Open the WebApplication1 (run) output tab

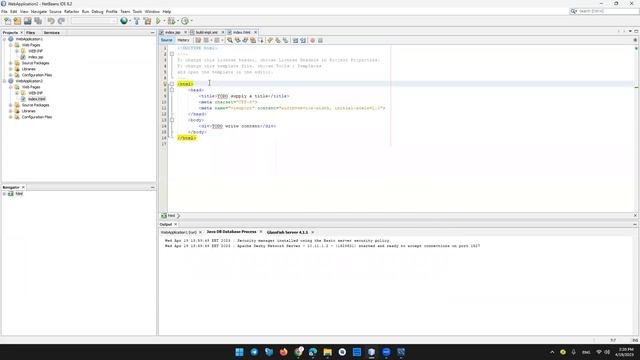pyautogui.click(x=178, y=232)
